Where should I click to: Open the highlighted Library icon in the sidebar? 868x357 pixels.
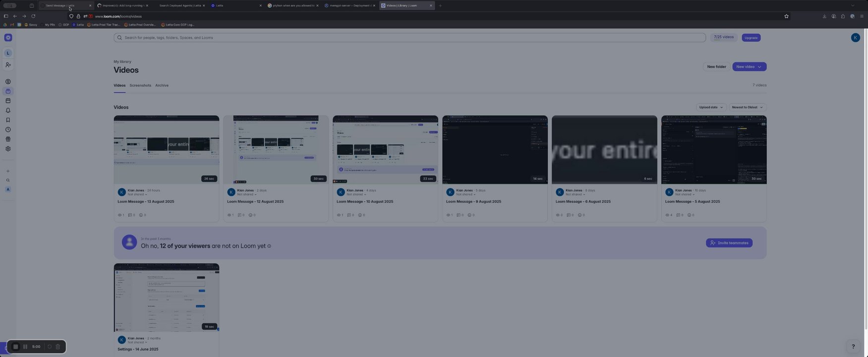click(8, 91)
